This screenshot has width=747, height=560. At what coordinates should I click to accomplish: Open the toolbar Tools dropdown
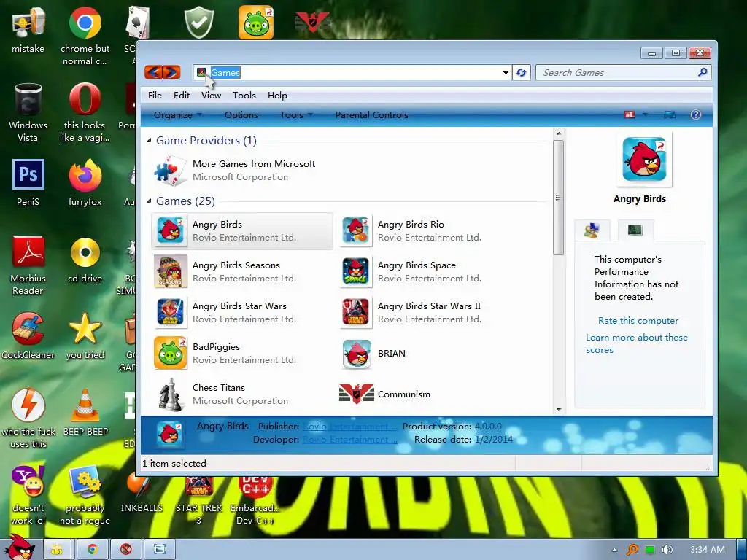click(x=296, y=114)
